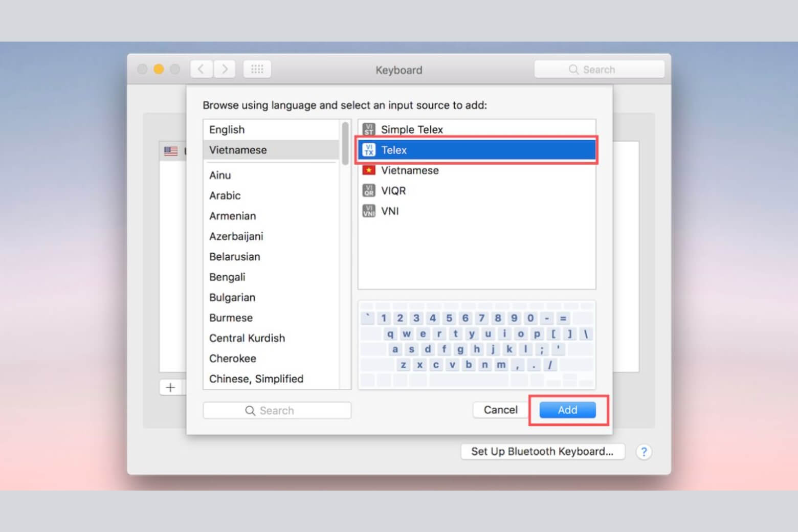Open Set Up Bluetooth Keyboard

click(x=542, y=451)
